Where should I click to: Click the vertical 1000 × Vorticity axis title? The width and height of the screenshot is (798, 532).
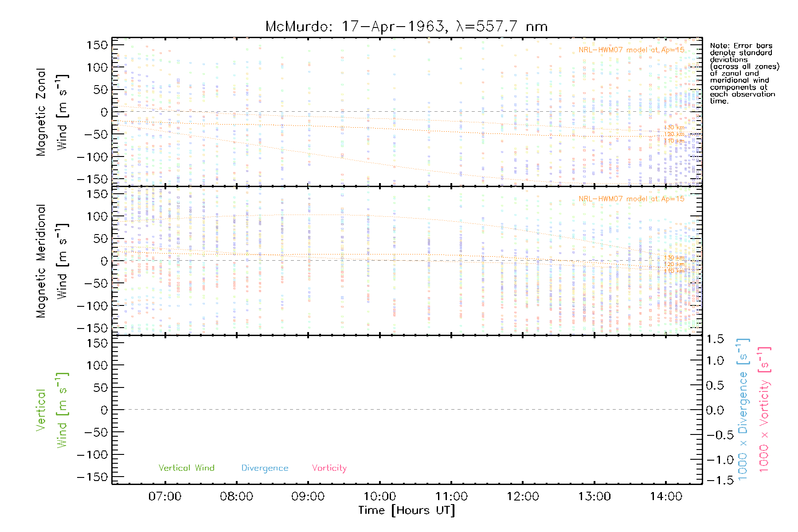[x=764, y=410]
